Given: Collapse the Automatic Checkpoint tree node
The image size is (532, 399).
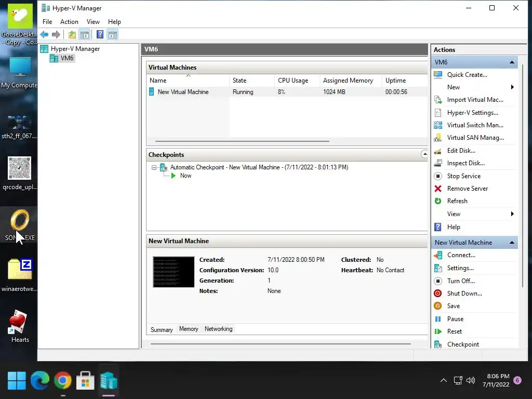Looking at the screenshot, I should (154, 167).
